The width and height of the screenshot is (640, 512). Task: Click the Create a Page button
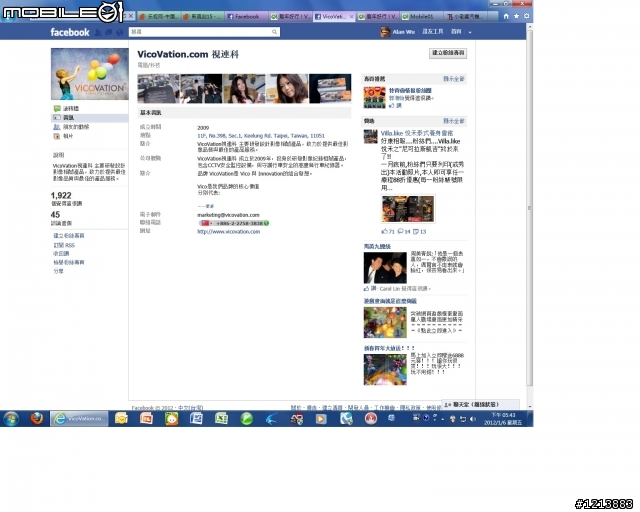point(448,53)
